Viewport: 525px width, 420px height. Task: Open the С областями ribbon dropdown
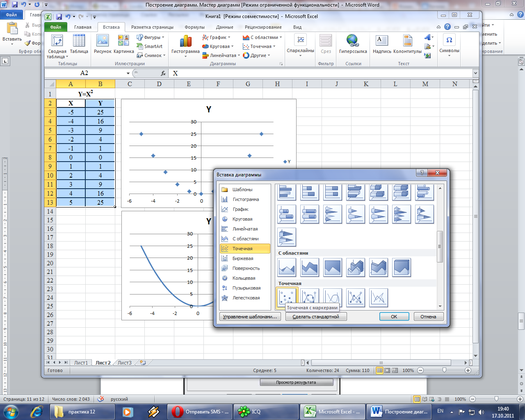point(262,37)
